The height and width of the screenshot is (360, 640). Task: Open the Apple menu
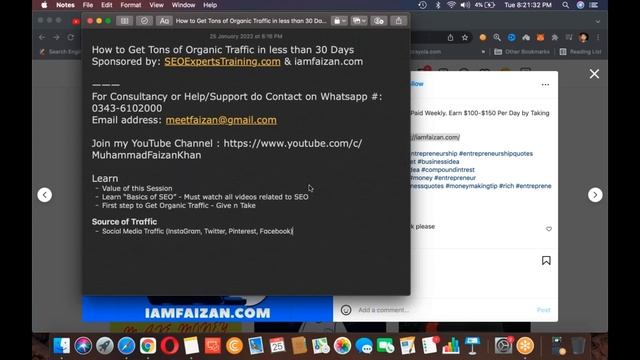pyautogui.click(x=44, y=5)
